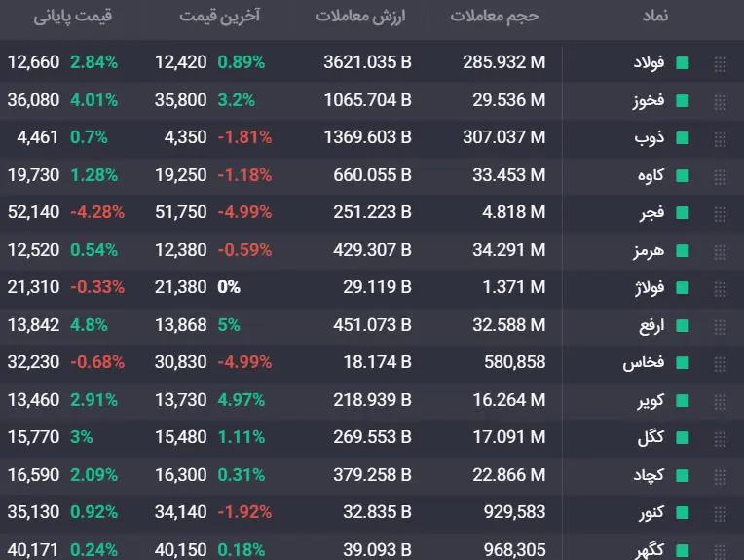Click the drag handle icon for فخاس row

(720, 363)
